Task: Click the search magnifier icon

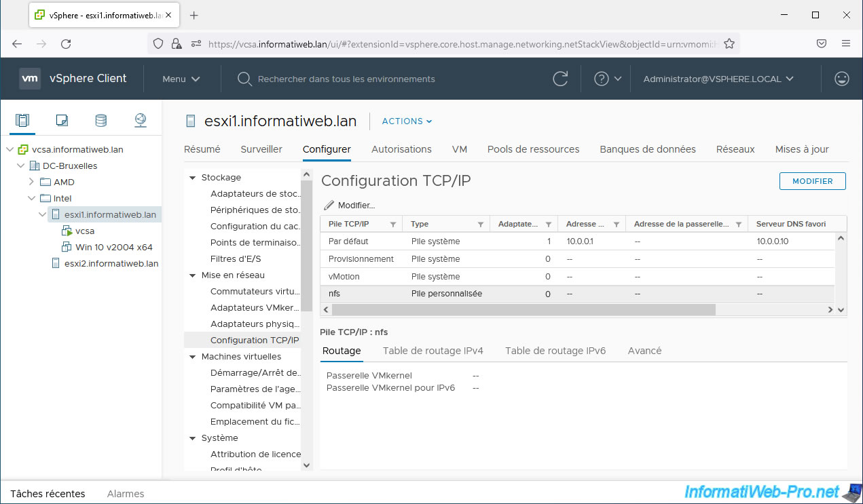Action: [244, 79]
